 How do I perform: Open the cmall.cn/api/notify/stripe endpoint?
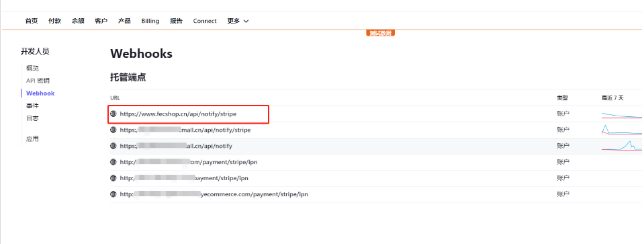point(185,130)
